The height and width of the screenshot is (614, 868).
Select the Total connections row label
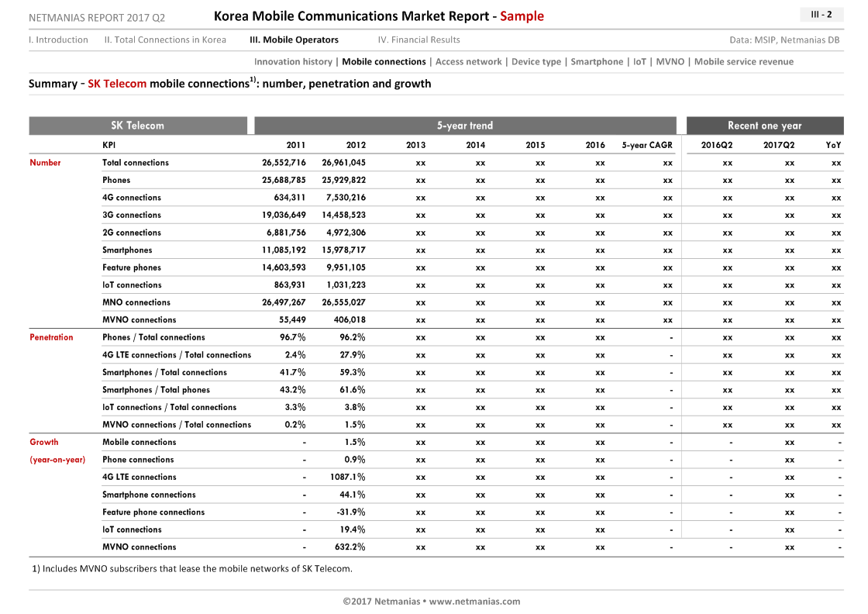pyautogui.click(x=136, y=163)
